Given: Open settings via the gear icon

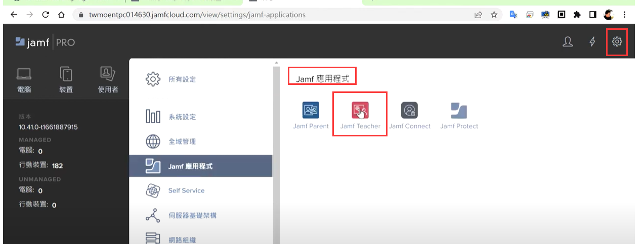Looking at the screenshot, I should click(617, 42).
